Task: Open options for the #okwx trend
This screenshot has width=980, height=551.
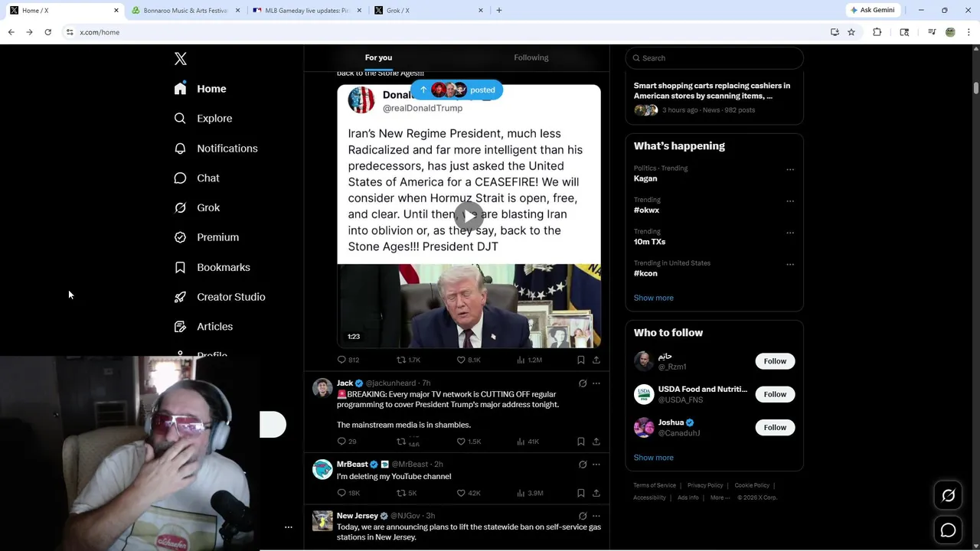Action: [x=790, y=201]
